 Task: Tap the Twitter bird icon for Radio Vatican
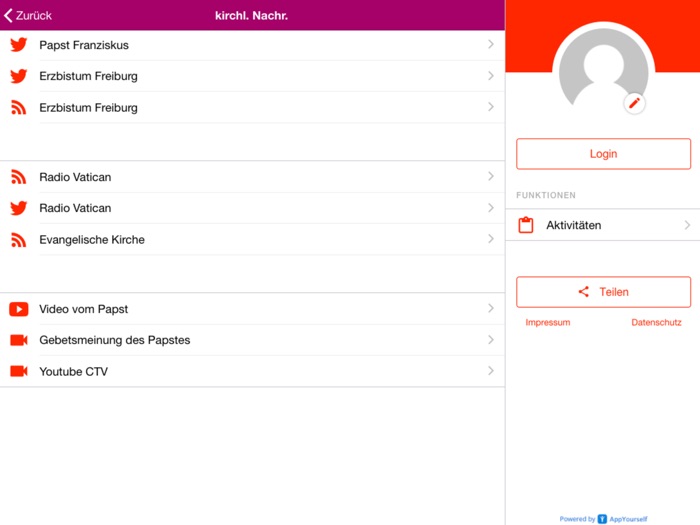[x=19, y=208]
